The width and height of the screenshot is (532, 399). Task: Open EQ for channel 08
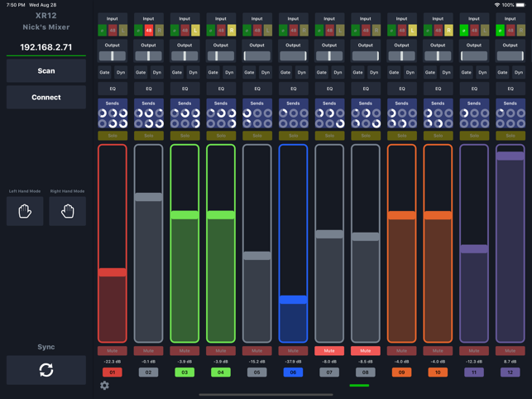tap(366, 89)
